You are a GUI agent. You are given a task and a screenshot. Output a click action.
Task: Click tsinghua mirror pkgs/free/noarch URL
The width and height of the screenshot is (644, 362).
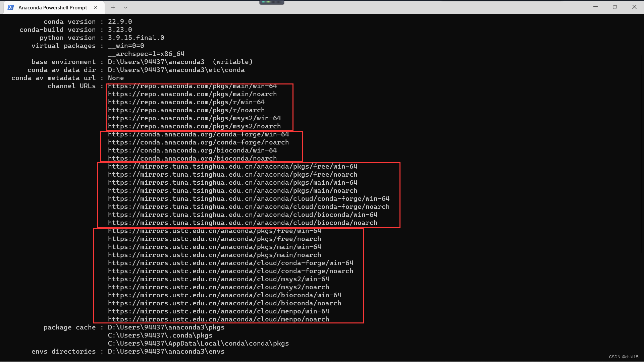[x=232, y=175]
